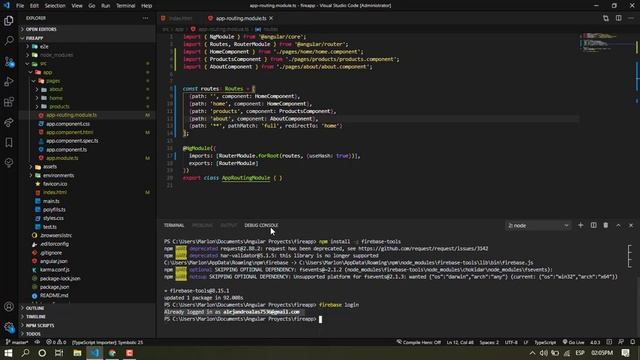Viewport: 640px width, 360px height.
Task: Open the File menu
Action: [20, 6]
